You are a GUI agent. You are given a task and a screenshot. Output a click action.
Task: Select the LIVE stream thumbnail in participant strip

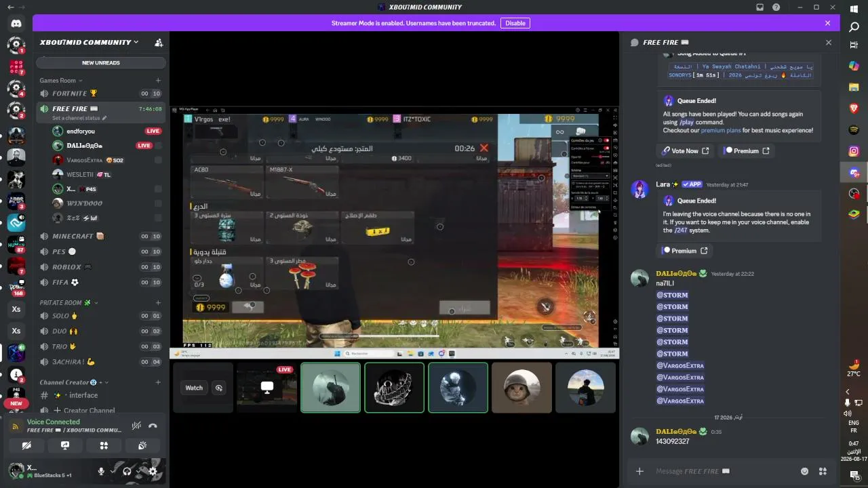click(x=267, y=388)
